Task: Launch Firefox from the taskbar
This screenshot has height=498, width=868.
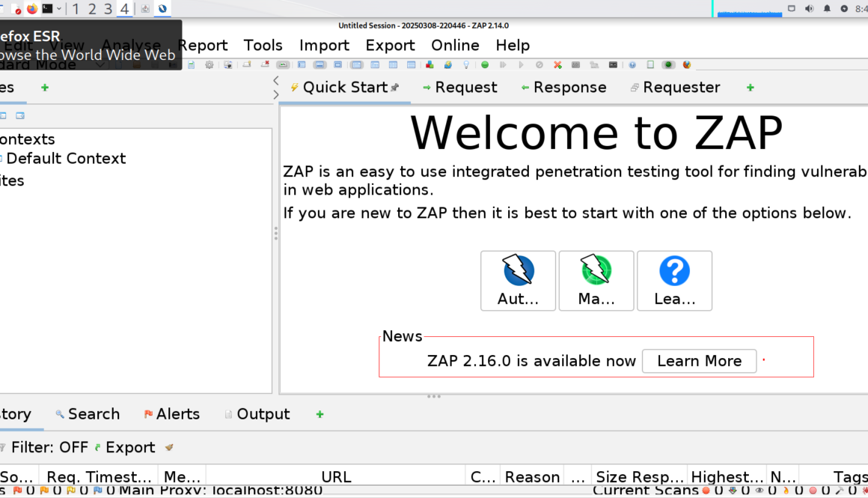Action: pos(32,8)
